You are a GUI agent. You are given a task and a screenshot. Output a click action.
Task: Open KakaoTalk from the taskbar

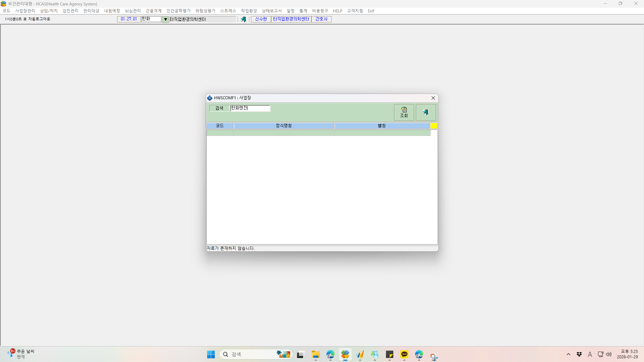point(404,354)
